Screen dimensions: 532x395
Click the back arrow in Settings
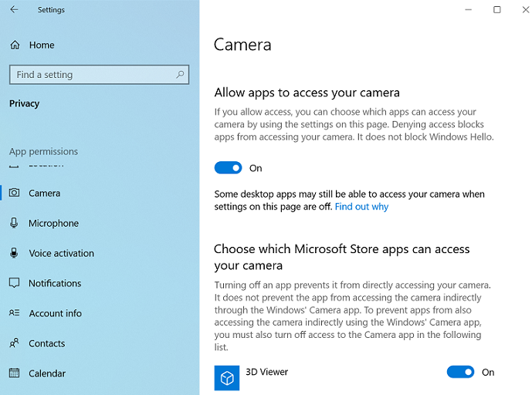[14, 10]
